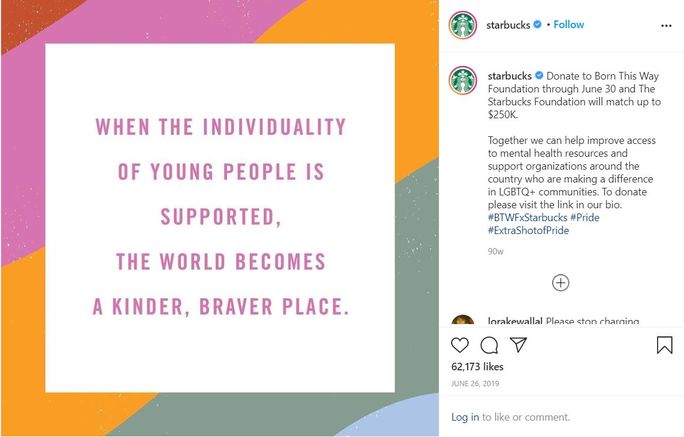684x437 pixels.
Task: Share the post via paper plane icon
Action: coord(518,345)
